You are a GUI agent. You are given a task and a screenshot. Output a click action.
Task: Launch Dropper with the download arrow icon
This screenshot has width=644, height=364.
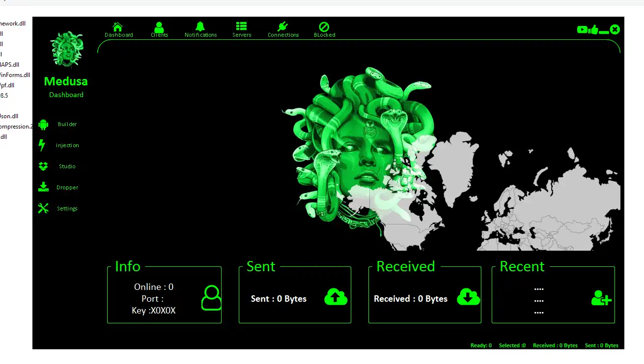pos(43,187)
